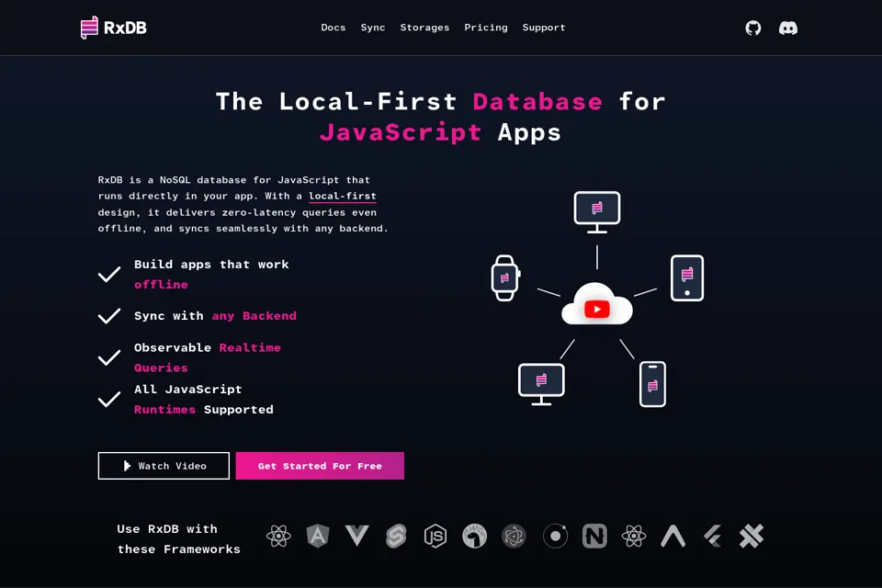Select the Svelte framework icon
The image size is (882, 588).
pos(396,536)
